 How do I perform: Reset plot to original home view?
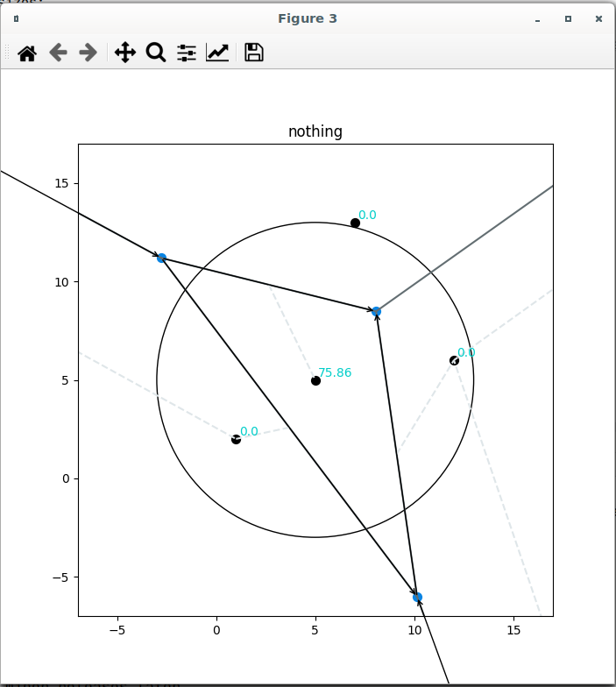(x=27, y=53)
